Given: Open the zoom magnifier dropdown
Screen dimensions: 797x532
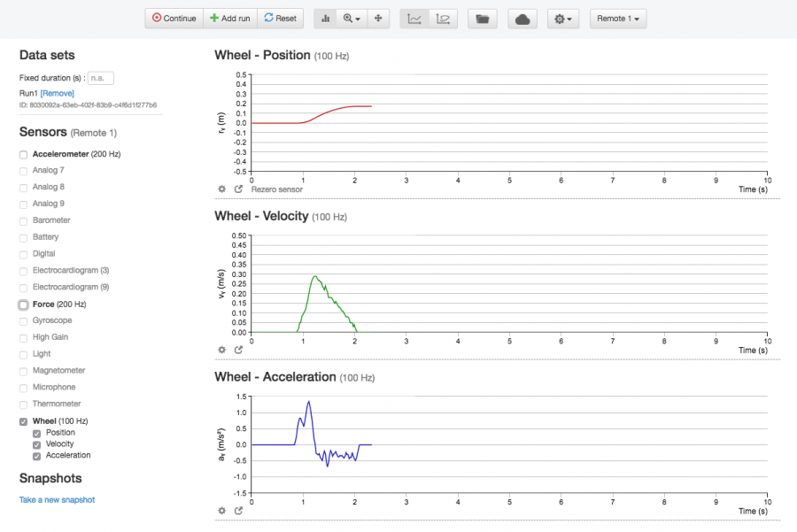Looking at the screenshot, I should tap(352, 19).
